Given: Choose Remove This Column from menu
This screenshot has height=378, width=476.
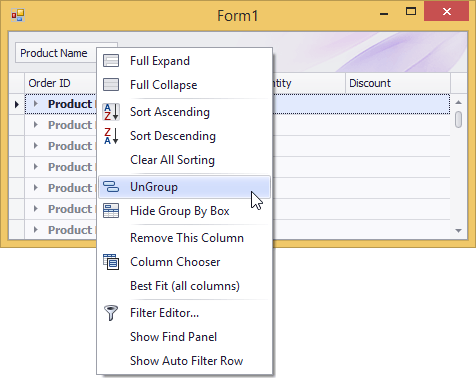Looking at the screenshot, I should (x=187, y=238).
